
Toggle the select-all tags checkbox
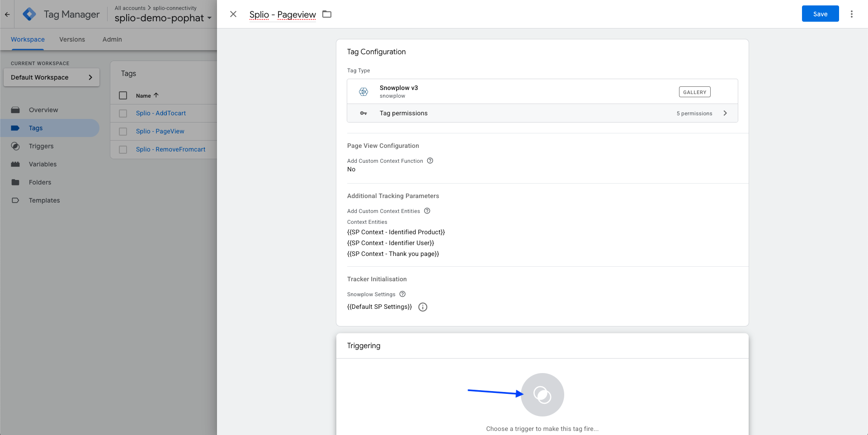coord(123,95)
